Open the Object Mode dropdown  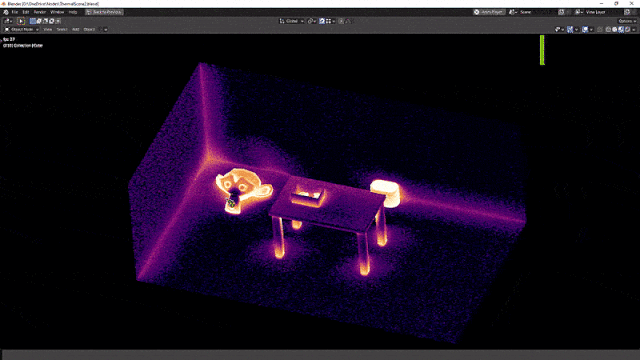pyautogui.click(x=21, y=29)
